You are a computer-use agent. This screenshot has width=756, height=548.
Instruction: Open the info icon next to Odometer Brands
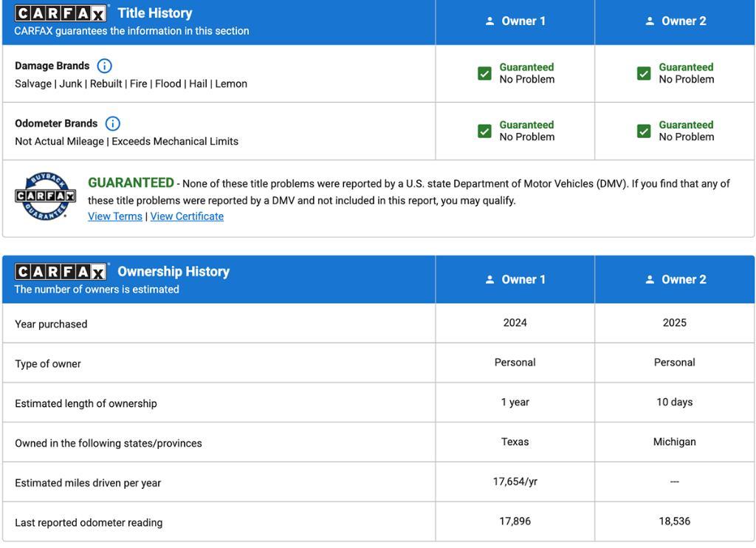[112, 123]
